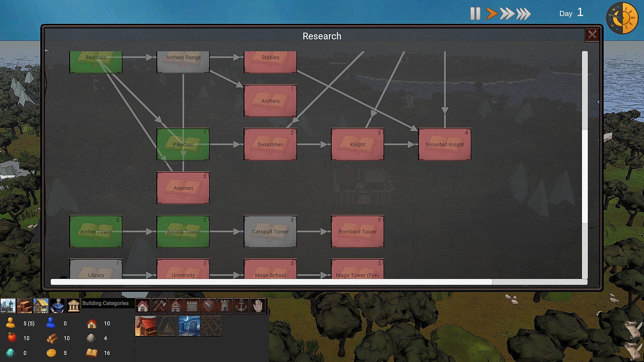
Task: Set game speed to triple fast-forward
Action: coord(523,14)
